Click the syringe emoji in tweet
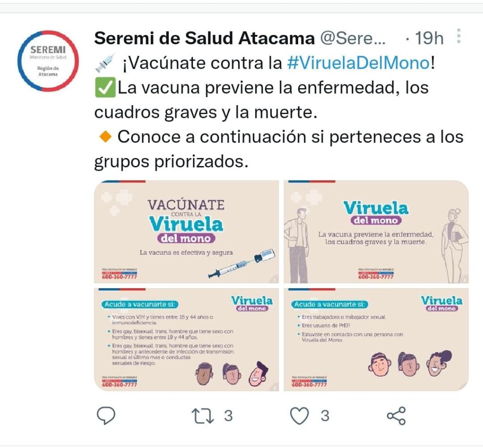 (105, 63)
